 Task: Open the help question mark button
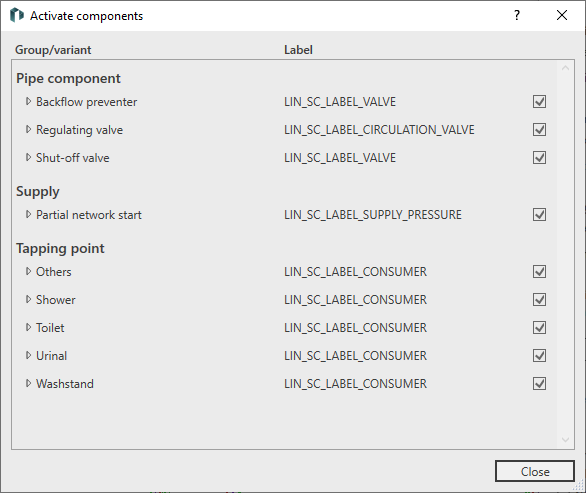pos(517,15)
